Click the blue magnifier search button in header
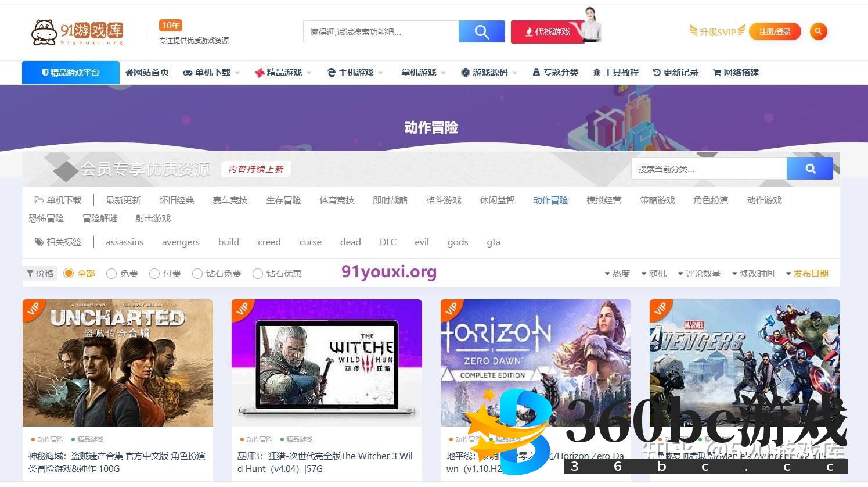This screenshot has width=868, height=487. (481, 32)
